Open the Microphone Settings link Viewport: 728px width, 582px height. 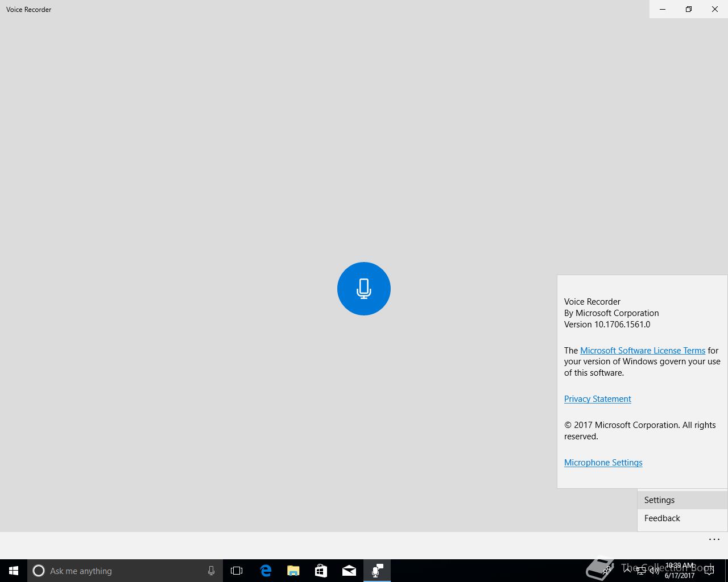coord(603,463)
